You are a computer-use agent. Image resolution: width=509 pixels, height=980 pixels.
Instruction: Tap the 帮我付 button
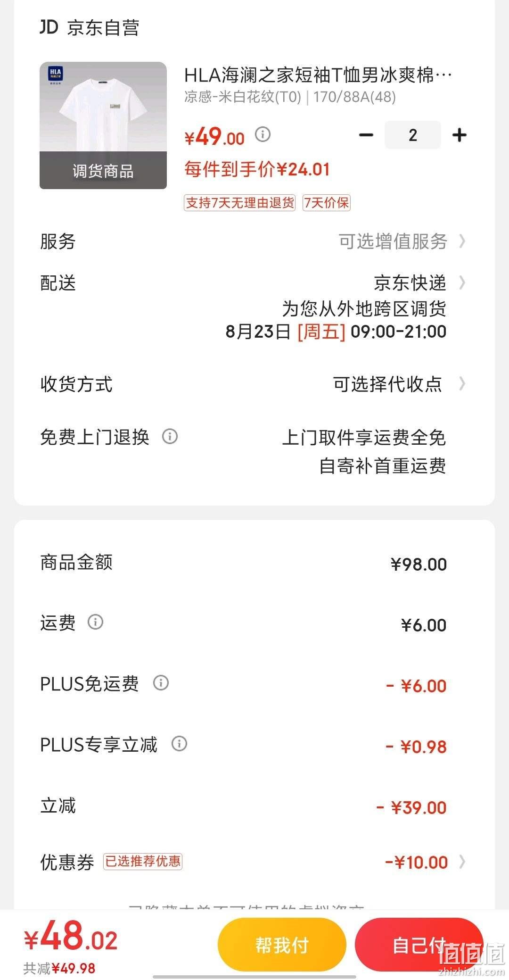(282, 945)
